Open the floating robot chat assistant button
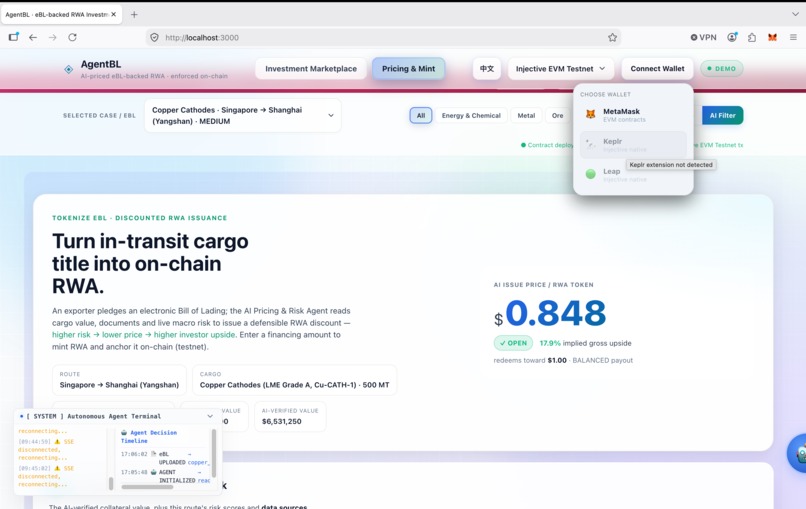This screenshot has width=806, height=509. [x=799, y=453]
